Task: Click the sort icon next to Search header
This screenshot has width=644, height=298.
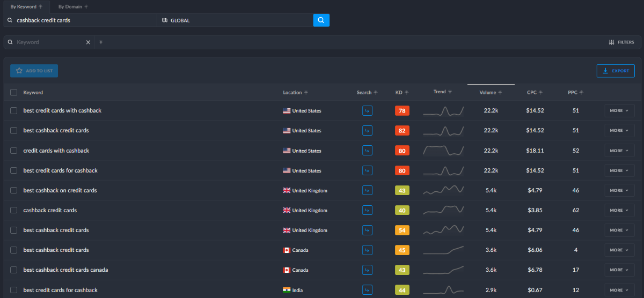Action: [x=376, y=93]
